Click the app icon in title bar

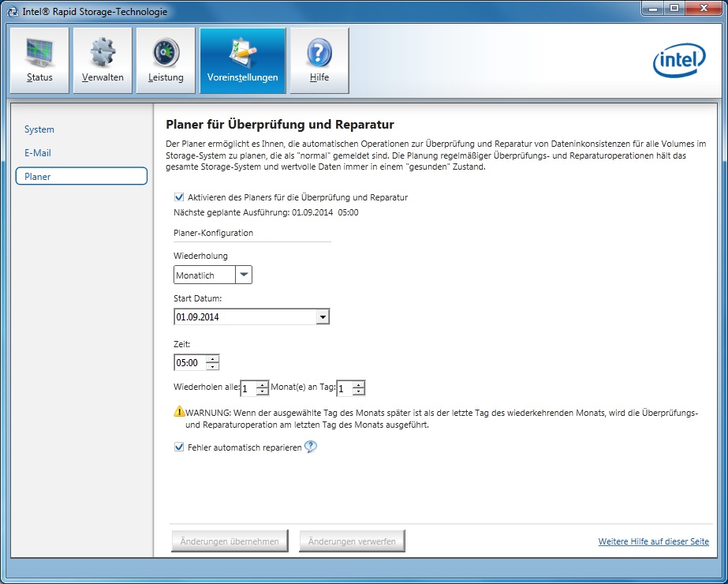[x=13, y=12]
